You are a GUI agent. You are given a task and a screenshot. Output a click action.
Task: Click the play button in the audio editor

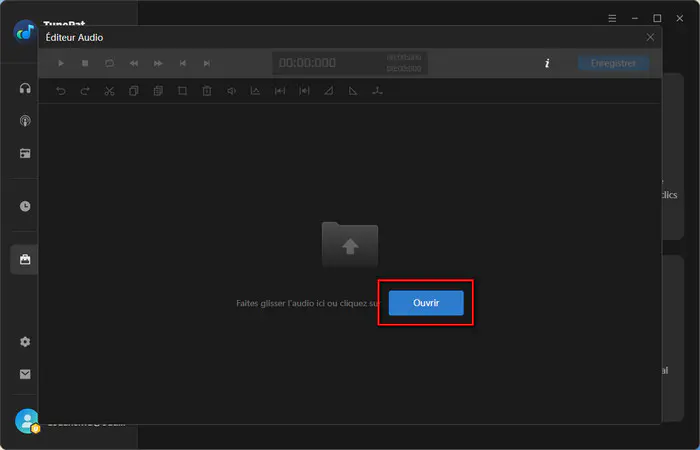[61, 63]
